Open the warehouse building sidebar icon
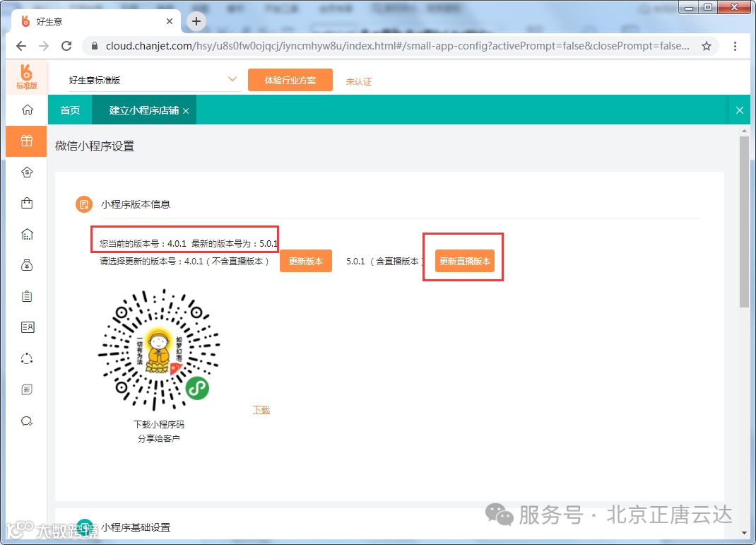The image size is (756, 545). click(27, 235)
